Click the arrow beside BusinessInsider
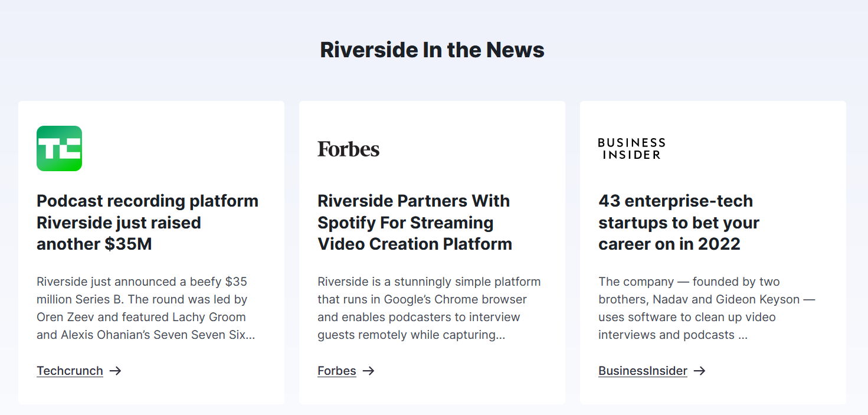 [x=699, y=371]
